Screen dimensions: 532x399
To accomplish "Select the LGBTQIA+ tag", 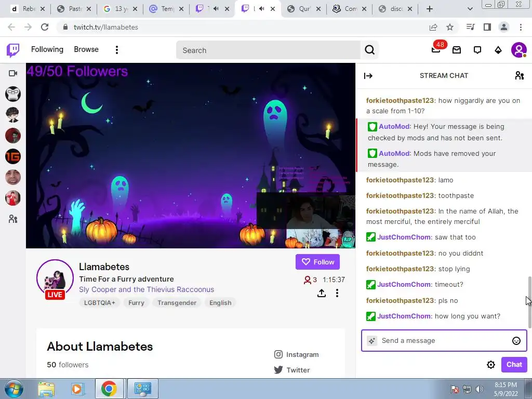I will (x=99, y=303).
